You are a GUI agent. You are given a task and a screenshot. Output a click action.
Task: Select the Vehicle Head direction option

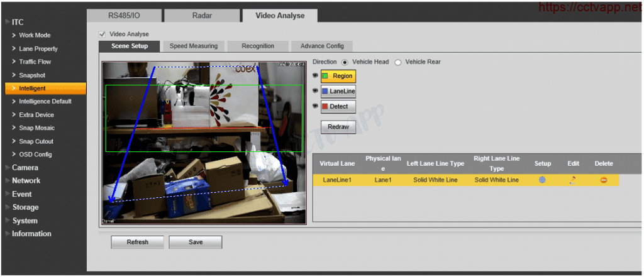point(345,62)
